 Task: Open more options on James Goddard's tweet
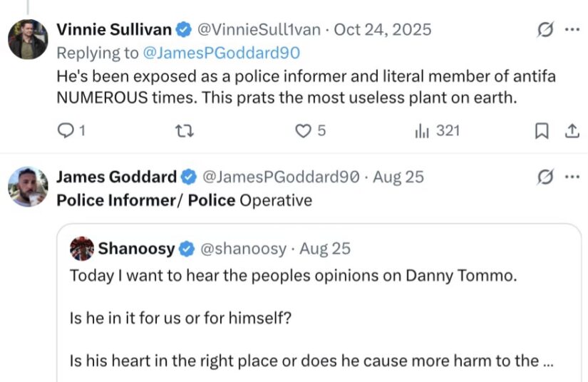point(572,177)
